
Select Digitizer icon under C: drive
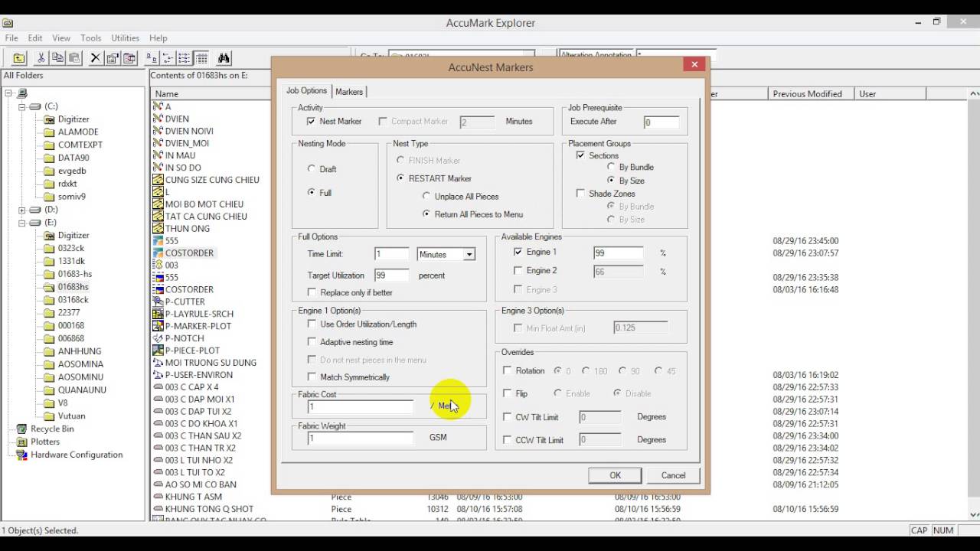click(x=49, y=119)
